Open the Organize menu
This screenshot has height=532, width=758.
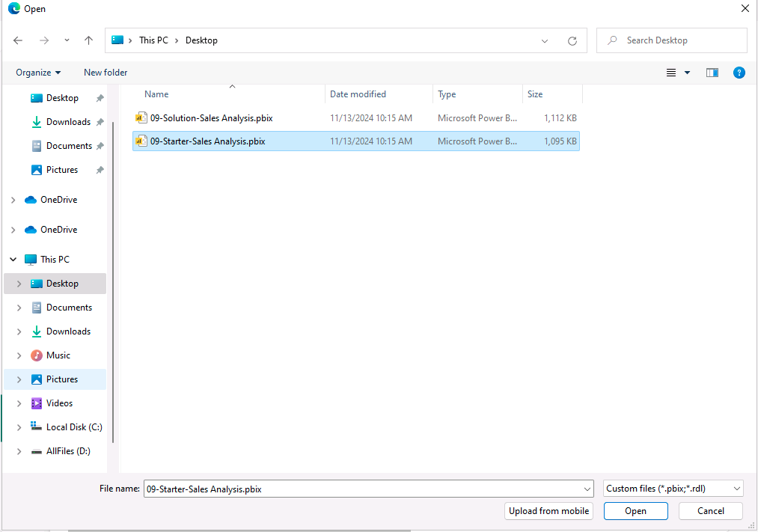38,73
